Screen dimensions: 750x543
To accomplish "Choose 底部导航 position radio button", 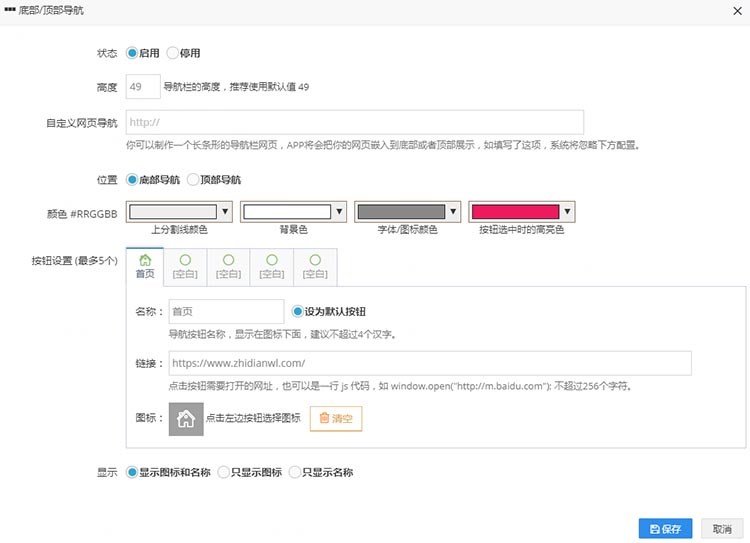I will coord(132,179).
